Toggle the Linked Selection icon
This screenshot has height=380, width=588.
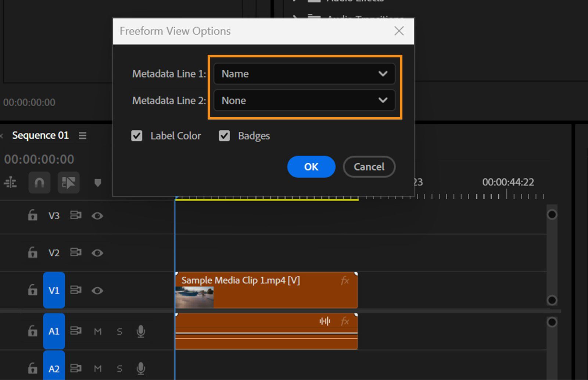pos(68,183)
